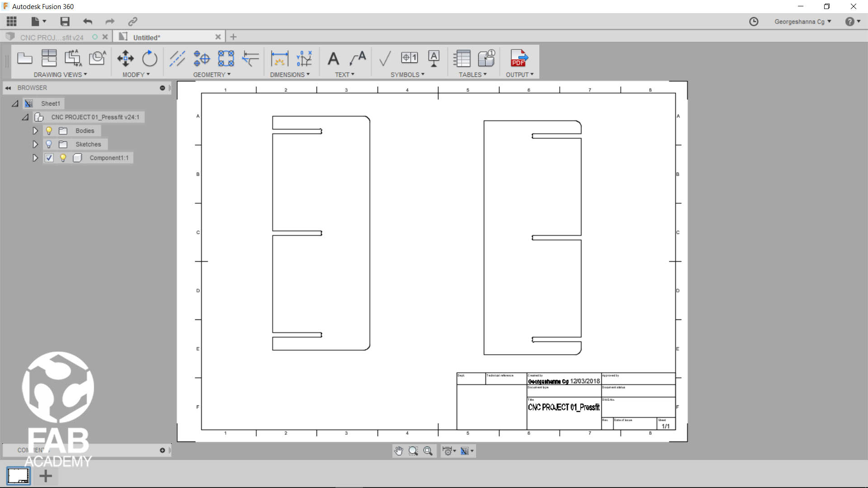Expand the Comments panel plus button
Screen dimensions: 868x488
click(162, 450)
